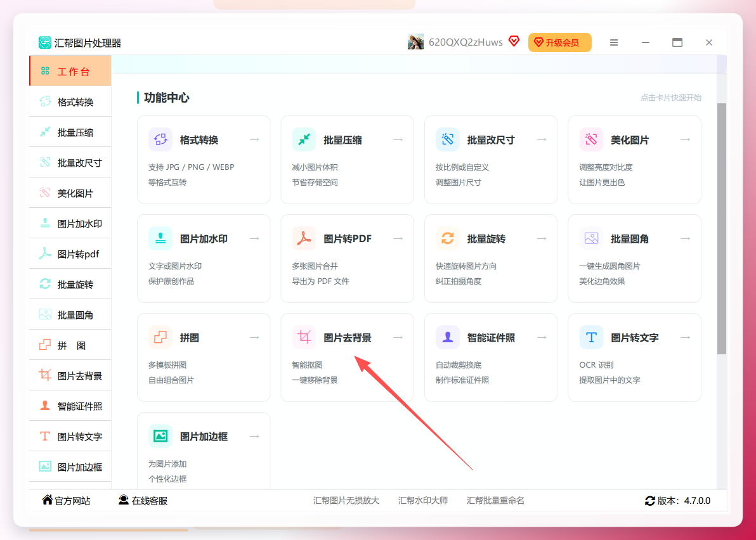Click the sidebar 图片转文字 T icon

coord(45,436)
